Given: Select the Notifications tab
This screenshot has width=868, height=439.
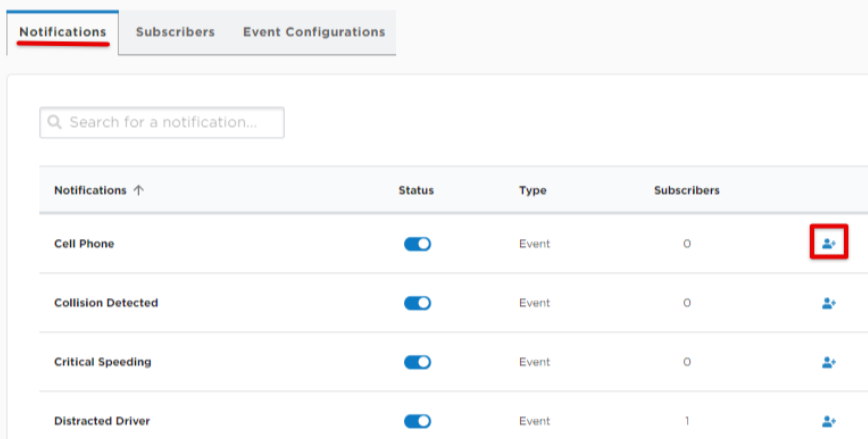Looking at the screenshot, I should 63,32.
